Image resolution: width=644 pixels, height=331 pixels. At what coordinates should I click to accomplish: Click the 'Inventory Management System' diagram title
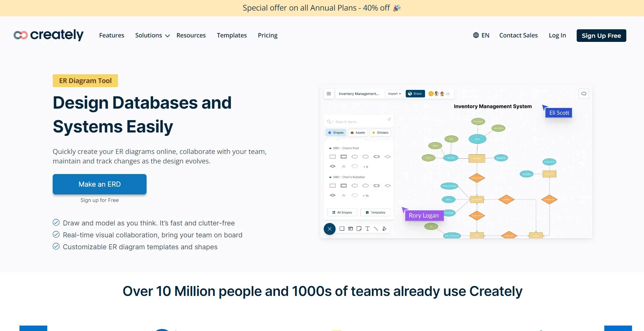click(493, 106)
